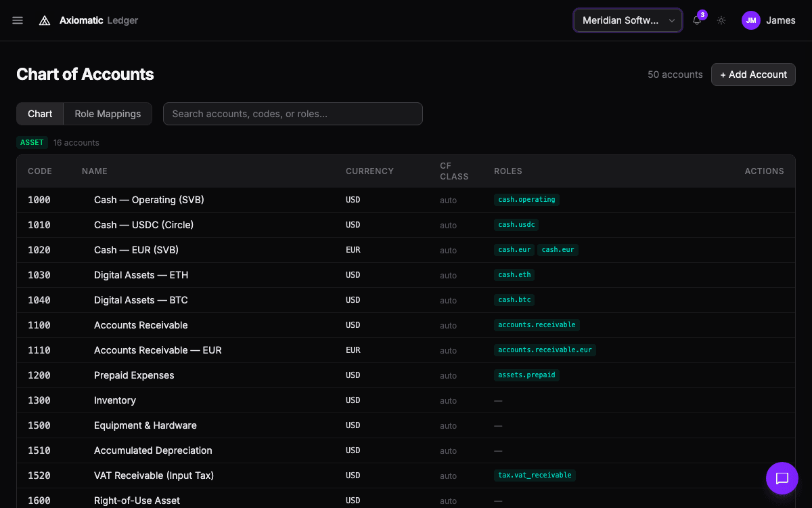
Task: Open the notifications bell
Action: (x=696, y=20)
